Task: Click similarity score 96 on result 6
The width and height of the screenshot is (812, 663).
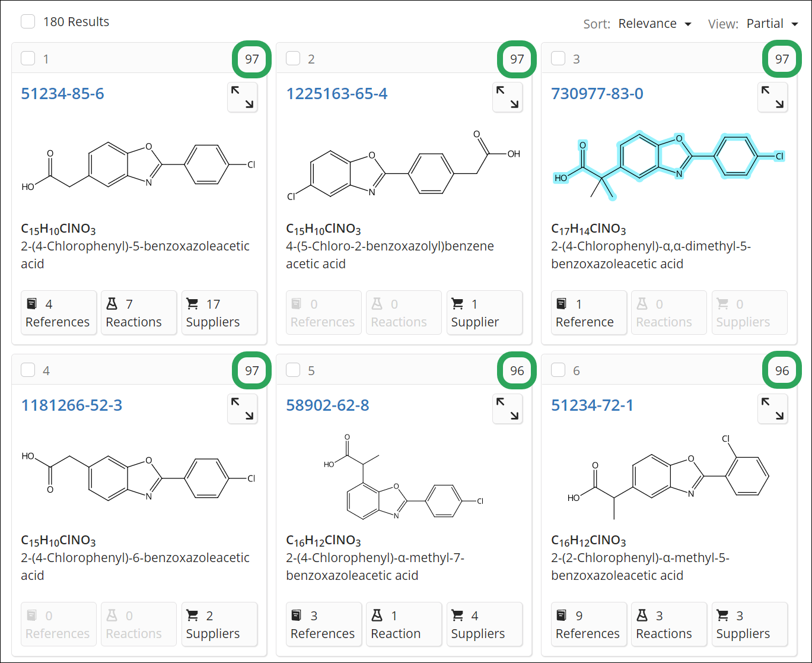Action: 782,370
